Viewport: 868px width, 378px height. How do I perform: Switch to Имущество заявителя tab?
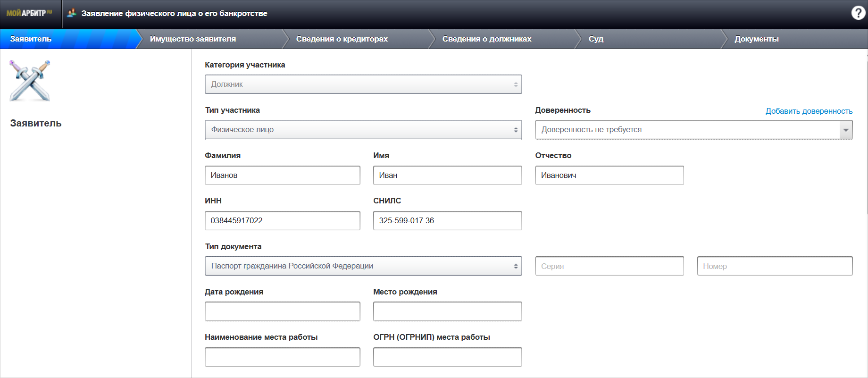(192, 39)
